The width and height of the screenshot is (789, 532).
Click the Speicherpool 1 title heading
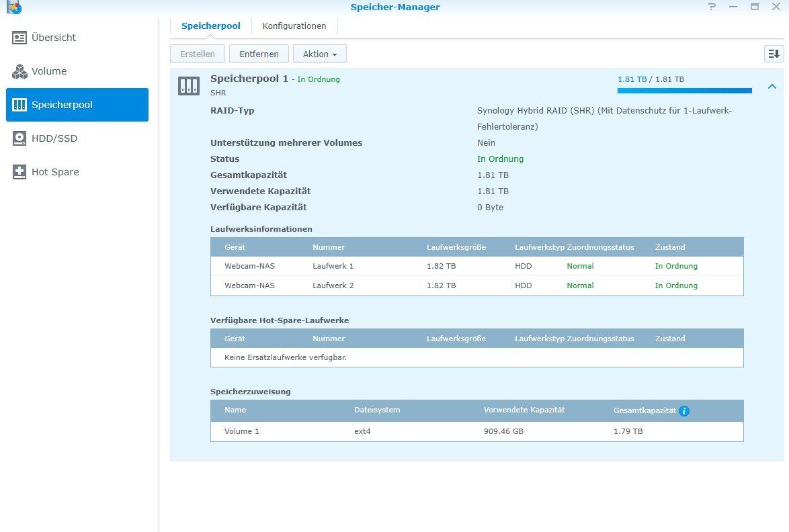(249, 79)
